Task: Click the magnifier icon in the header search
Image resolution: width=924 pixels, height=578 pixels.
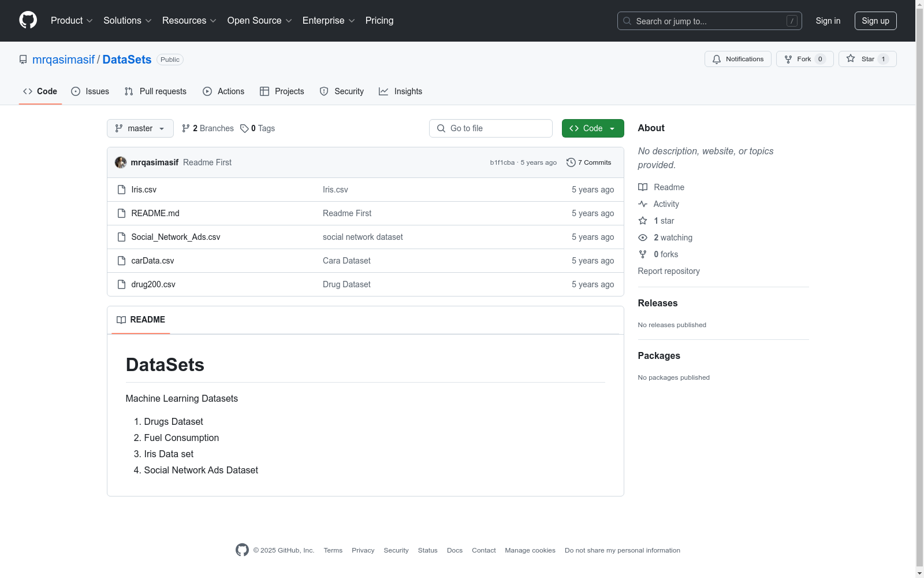Action: [x=627, y=21]
